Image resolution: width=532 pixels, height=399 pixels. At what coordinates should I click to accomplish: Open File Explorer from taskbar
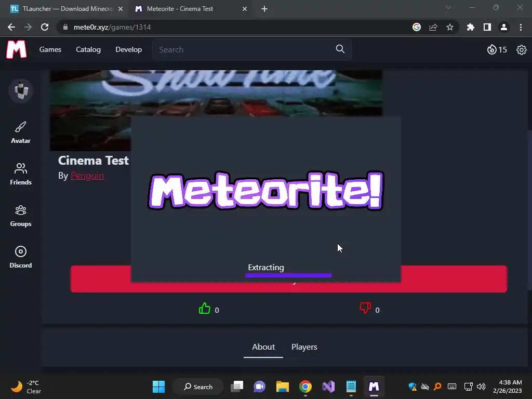282,387
